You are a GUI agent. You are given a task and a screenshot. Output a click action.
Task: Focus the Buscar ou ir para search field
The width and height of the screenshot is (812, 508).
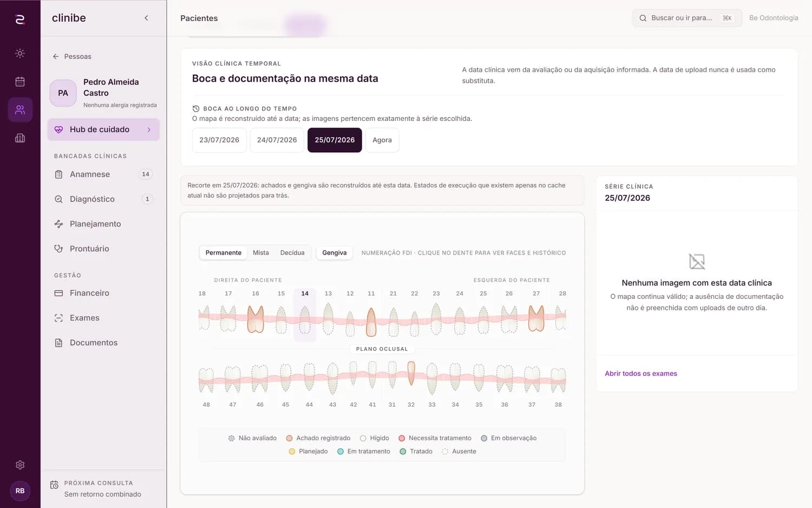coord(687,18)
